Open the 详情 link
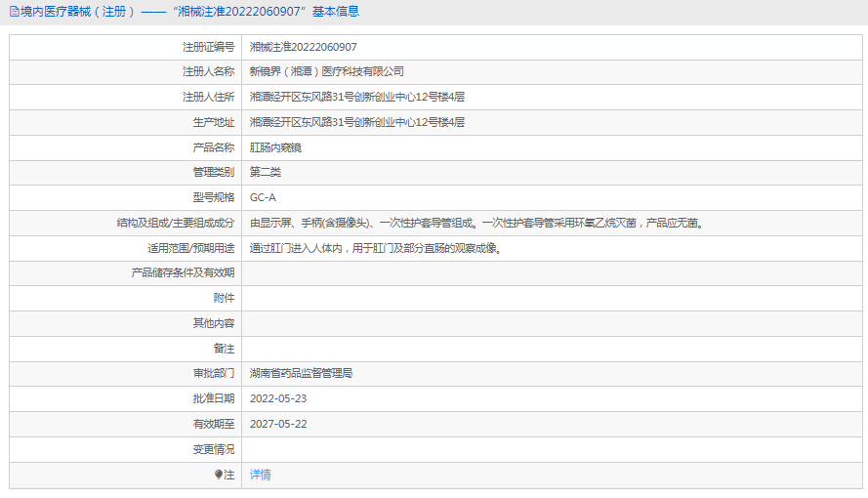The height and width of the screenshot is (498, 868). tap(260, 475)
